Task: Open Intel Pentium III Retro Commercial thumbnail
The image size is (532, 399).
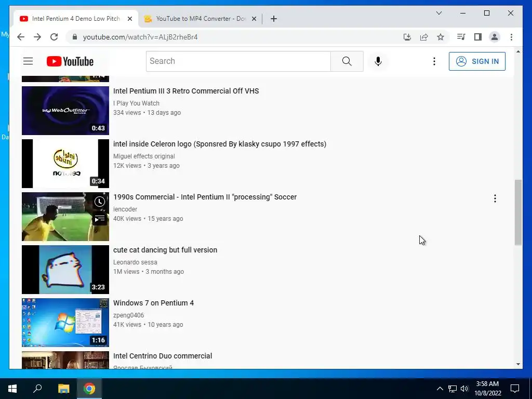Action: coord(65,111)
